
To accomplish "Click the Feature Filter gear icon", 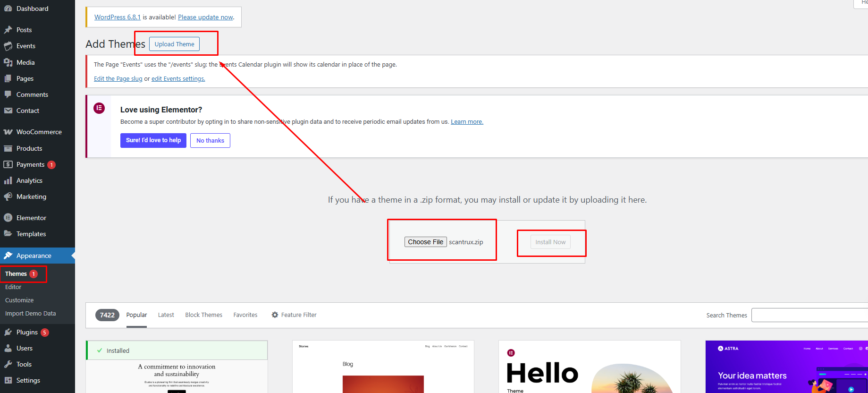I will click(x=275, y=315).
